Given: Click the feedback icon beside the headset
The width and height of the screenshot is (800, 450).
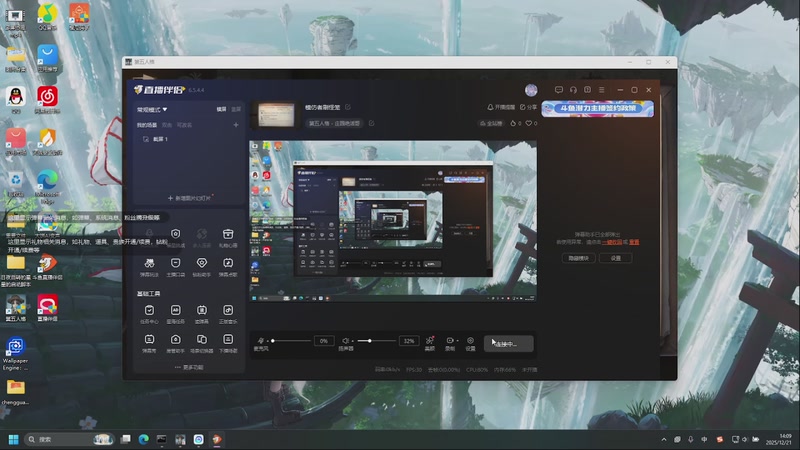Looking at the screenshot, I should click(587, 90).
